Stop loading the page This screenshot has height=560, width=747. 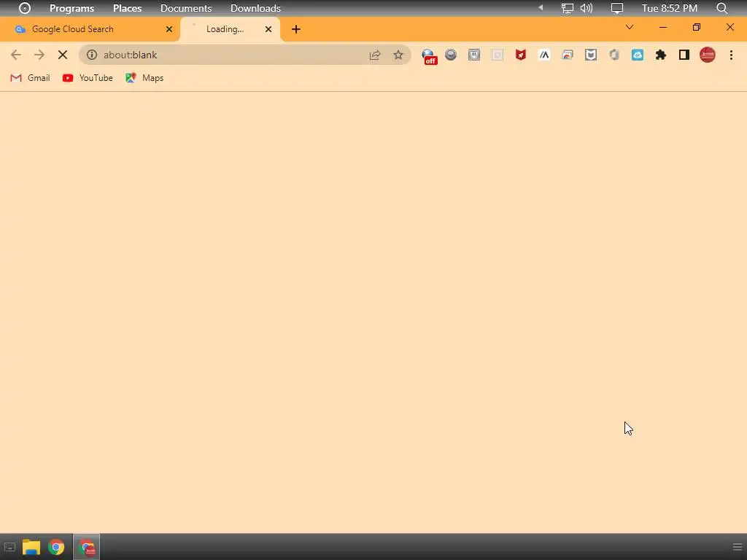tap(63, 55)
